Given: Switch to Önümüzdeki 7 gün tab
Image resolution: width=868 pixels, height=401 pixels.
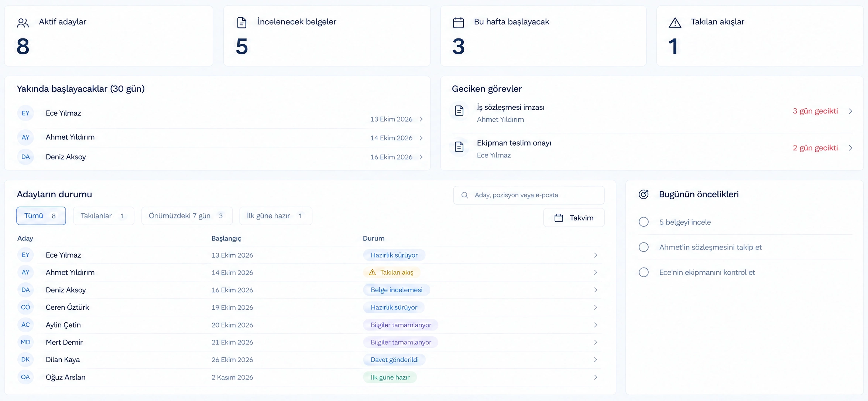Looking at the screenshot, I should [187, 216].
